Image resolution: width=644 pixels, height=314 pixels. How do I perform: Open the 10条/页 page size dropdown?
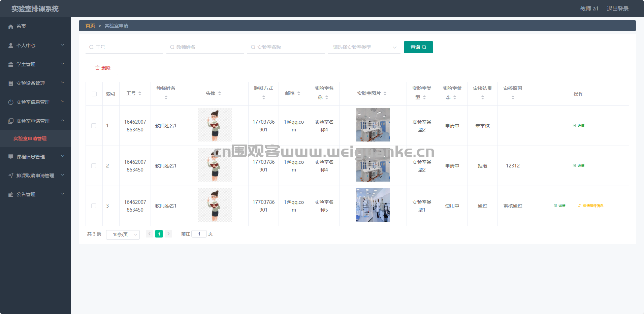pos(123,234)
